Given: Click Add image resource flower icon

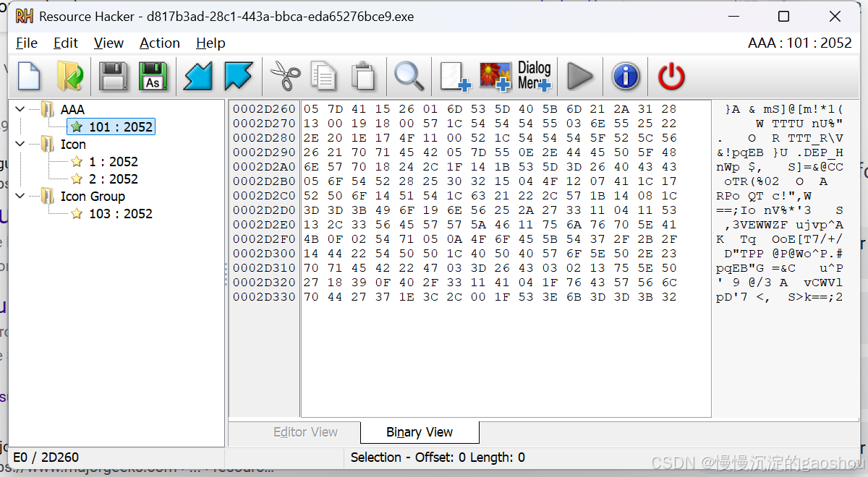Looking at the screenshot, I should [495, 76].
